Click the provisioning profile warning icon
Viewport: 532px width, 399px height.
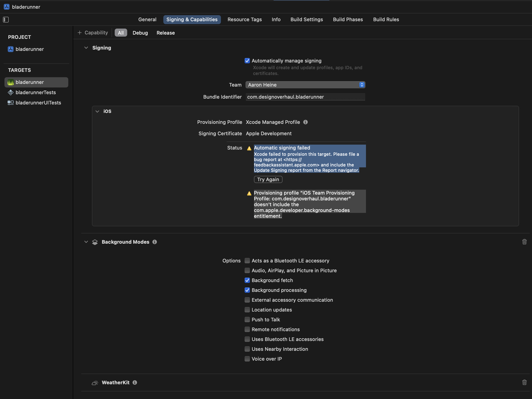point(249,193)
